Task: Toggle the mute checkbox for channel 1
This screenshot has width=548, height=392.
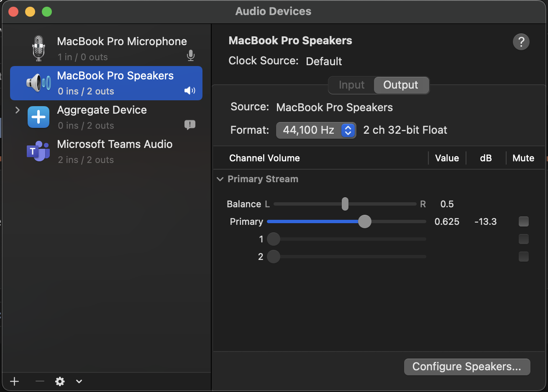Action: 524,239
